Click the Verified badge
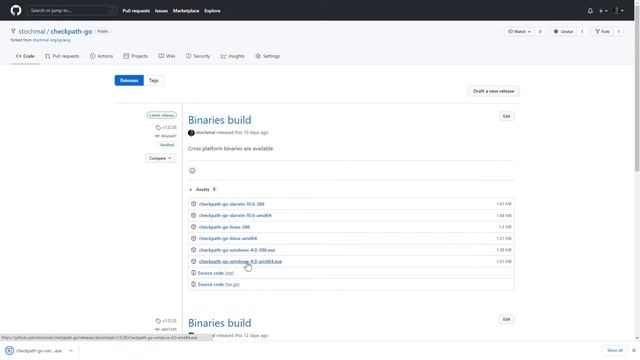This screenshot has width=640, height=360. pos(167,145)
